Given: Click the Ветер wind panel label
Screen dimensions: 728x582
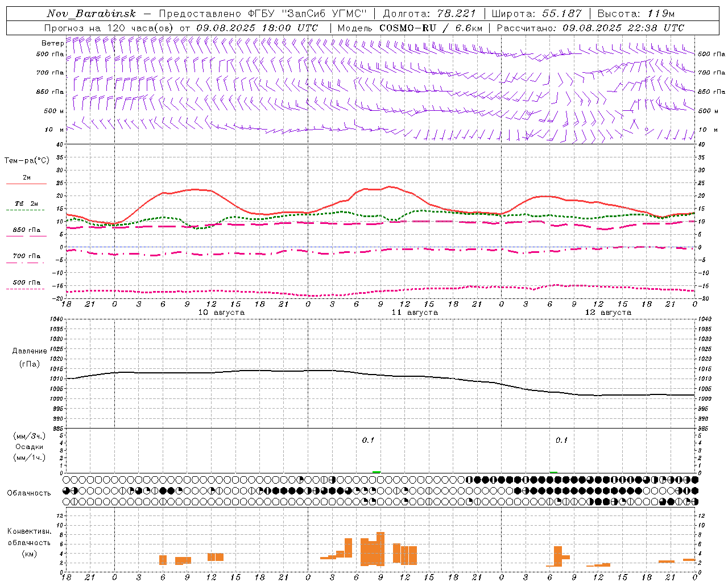Looking at the screenshot, I should [52, 43].
